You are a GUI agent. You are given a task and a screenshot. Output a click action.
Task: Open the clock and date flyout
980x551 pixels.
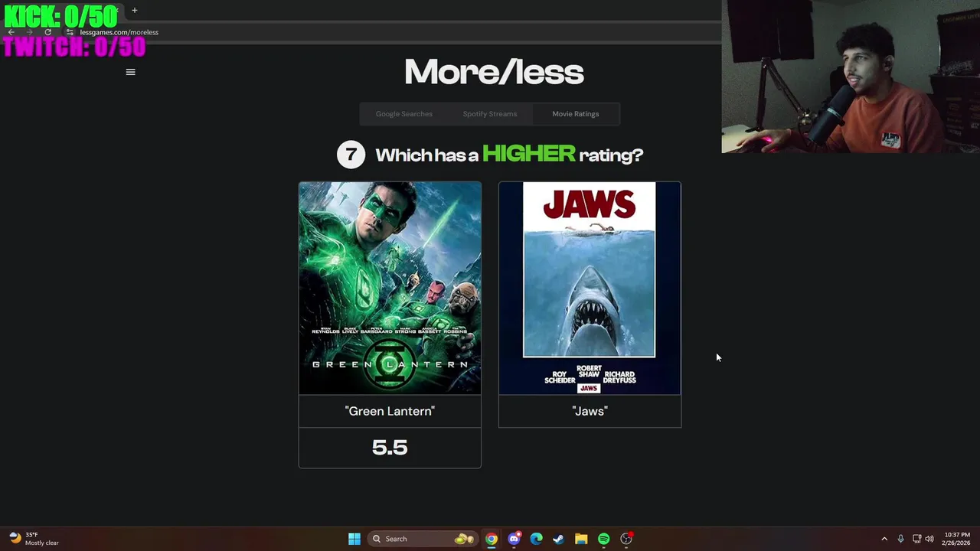tap(957, 539)
